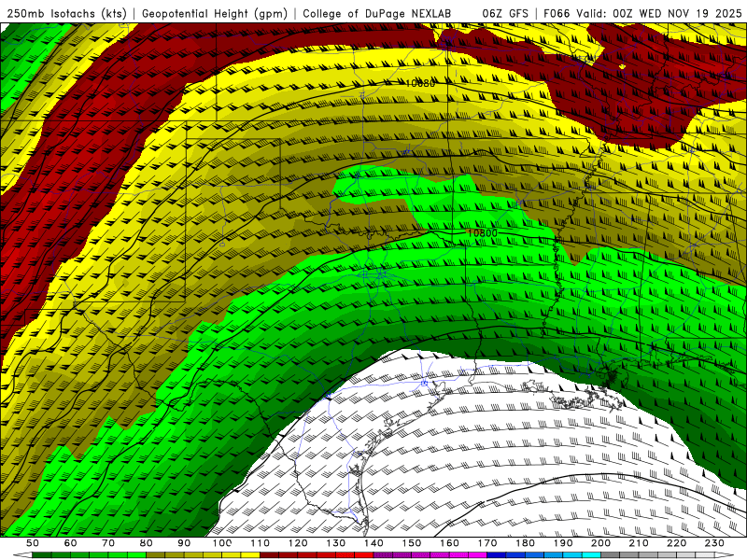
Task: Click the dark blue swatch below the 170 label
Action: point(497,555)
